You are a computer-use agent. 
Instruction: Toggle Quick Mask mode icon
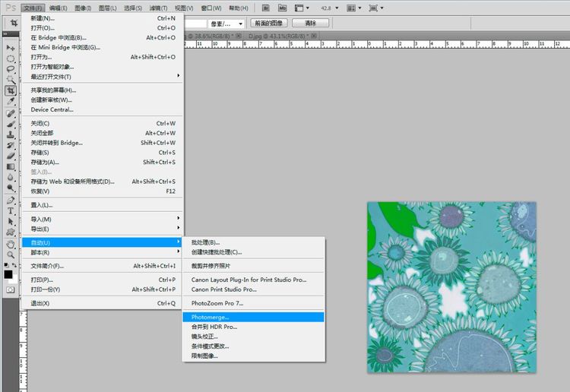click(x=11, y=289)
